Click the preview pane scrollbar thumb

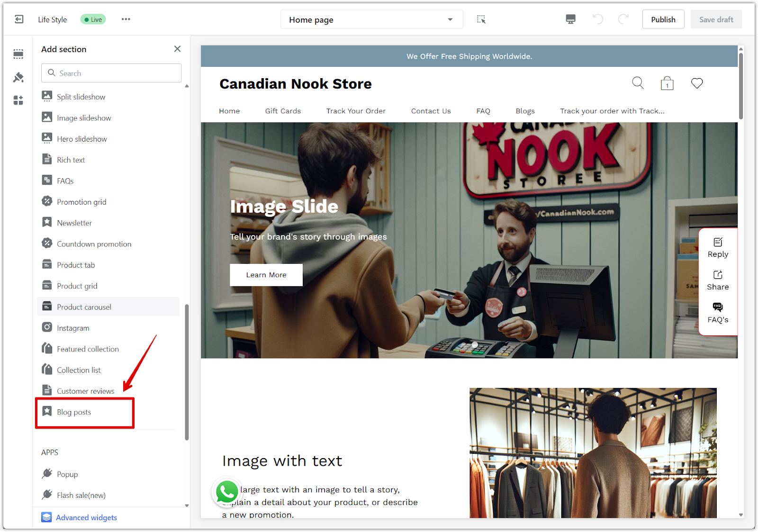click(x=740, y=85)
